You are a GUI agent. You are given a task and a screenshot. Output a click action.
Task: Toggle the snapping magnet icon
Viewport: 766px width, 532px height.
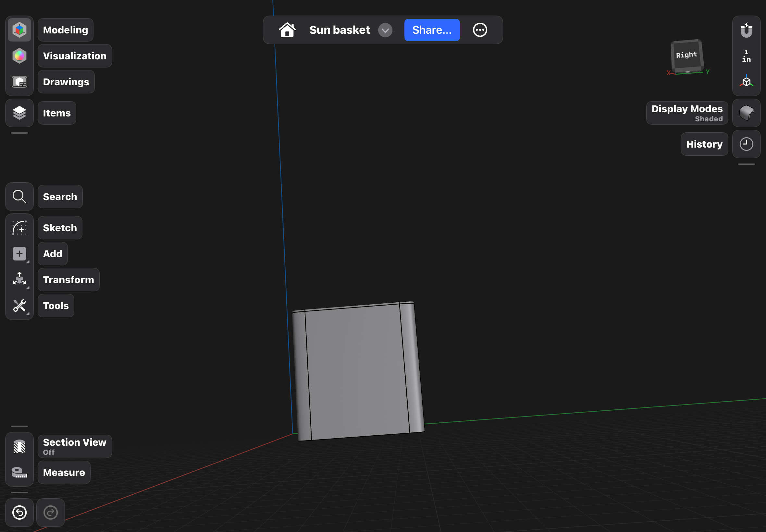pos(746,30)
